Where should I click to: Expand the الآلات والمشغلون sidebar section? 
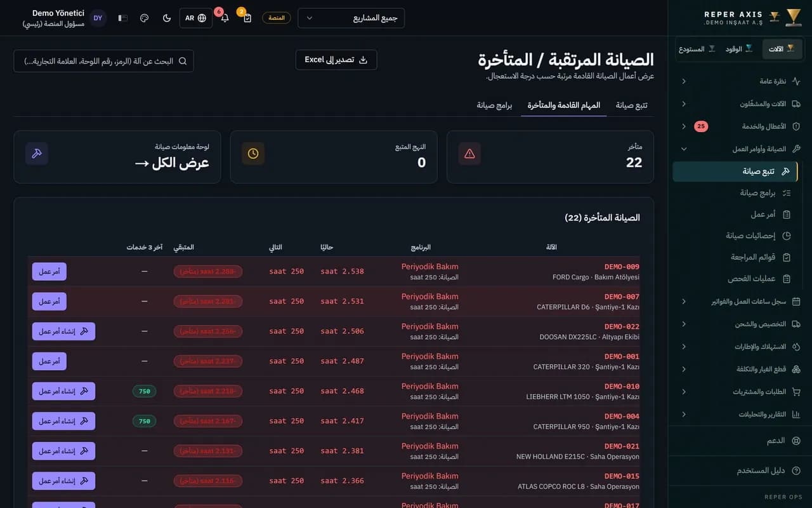tap(684, 104)
